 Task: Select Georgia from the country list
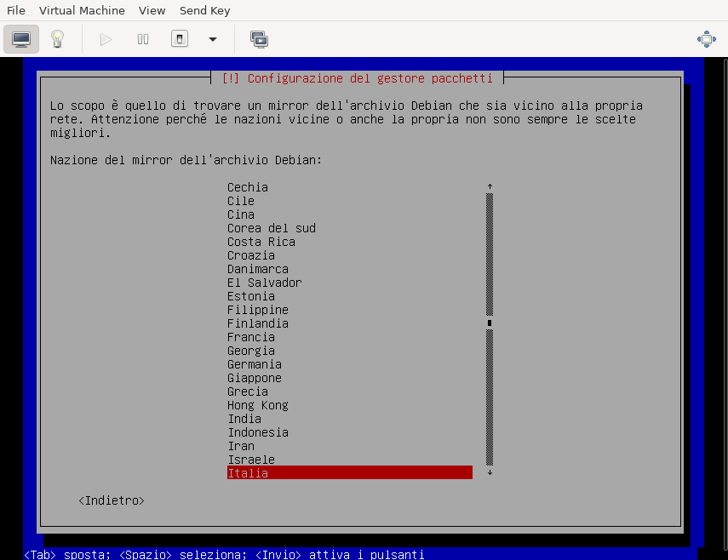pyautogui.click(x=350, y=351)
